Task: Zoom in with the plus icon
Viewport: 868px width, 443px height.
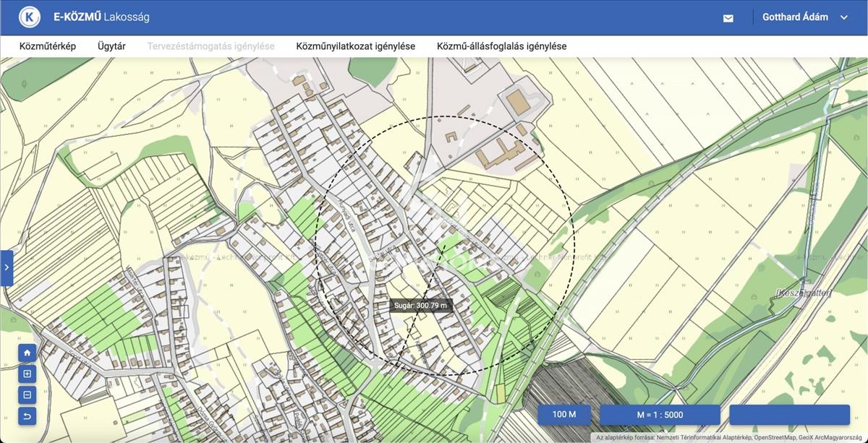Action: [27, 374]
